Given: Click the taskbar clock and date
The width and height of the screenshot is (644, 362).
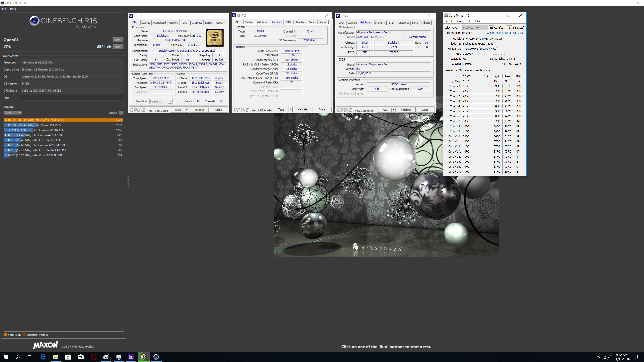Looking at the screenshot, I should tap(622, 357).
